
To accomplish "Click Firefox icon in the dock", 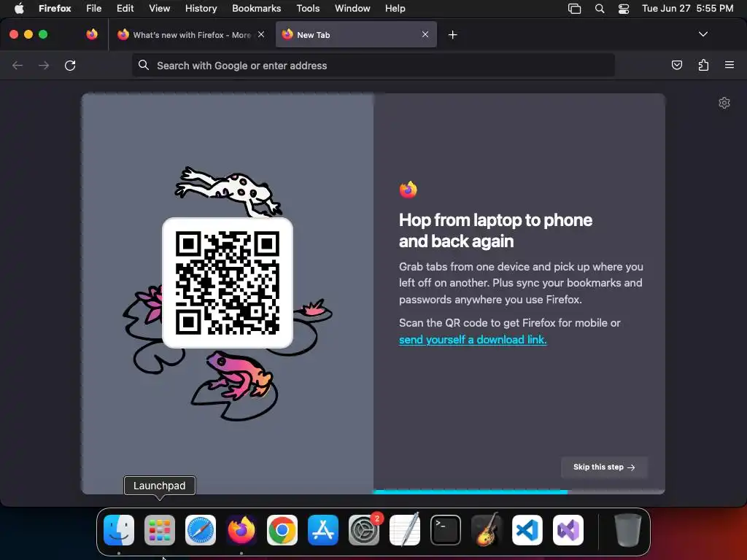I will pos(241,530).
